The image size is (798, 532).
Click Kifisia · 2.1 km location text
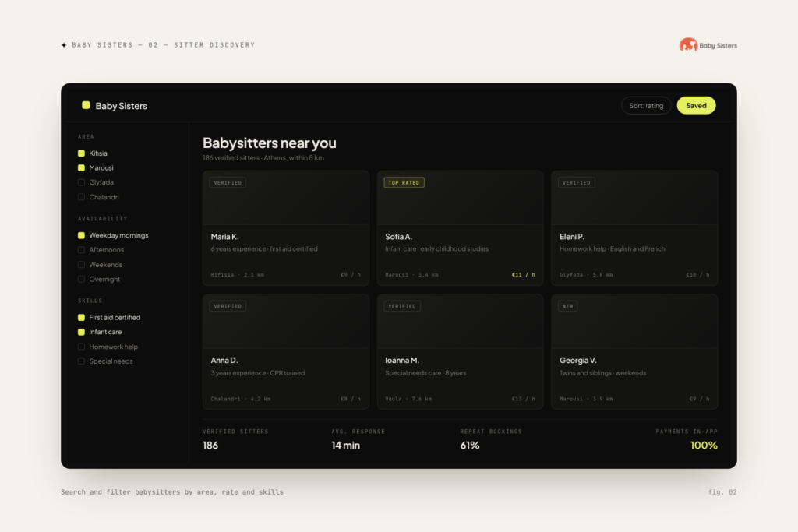click(237, 275)
